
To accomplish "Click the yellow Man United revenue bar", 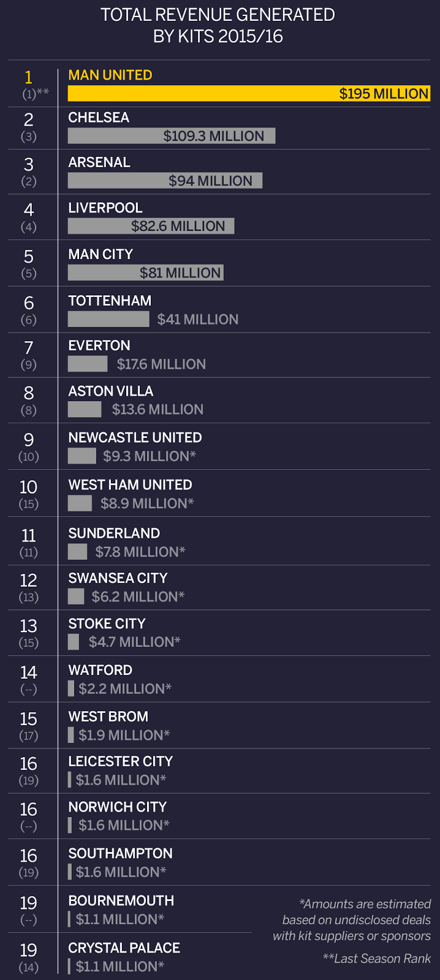I will coord(249,94).
